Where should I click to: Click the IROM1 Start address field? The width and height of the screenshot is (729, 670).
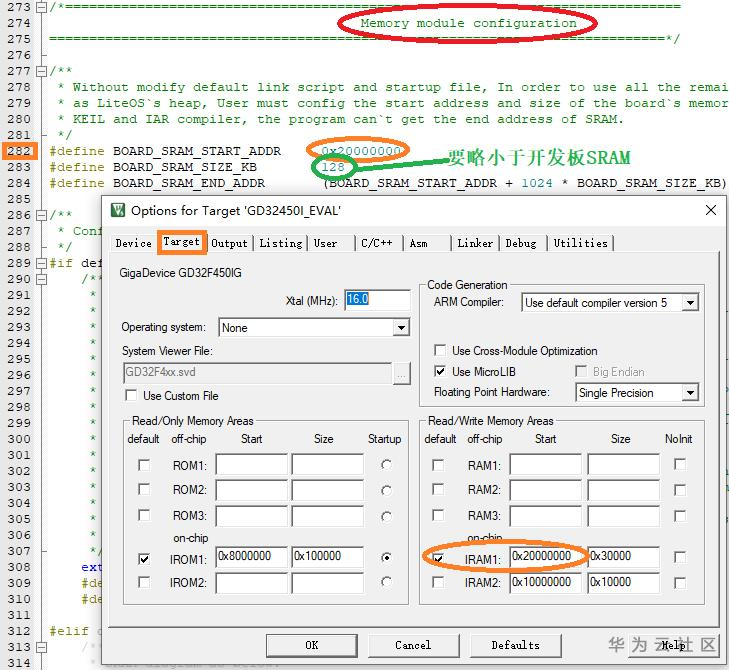click(252, 557)
